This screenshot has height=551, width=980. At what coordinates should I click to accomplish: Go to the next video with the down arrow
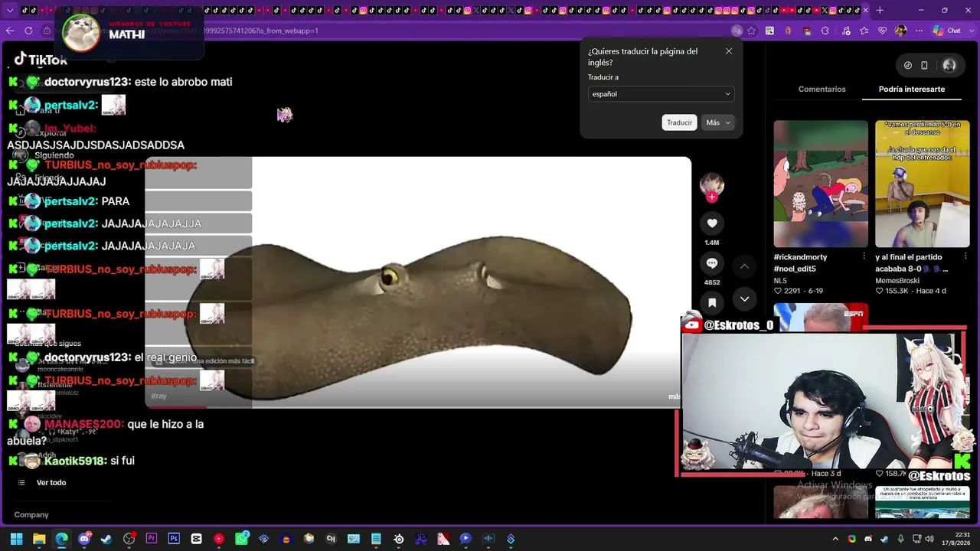[x=744, y=299]
